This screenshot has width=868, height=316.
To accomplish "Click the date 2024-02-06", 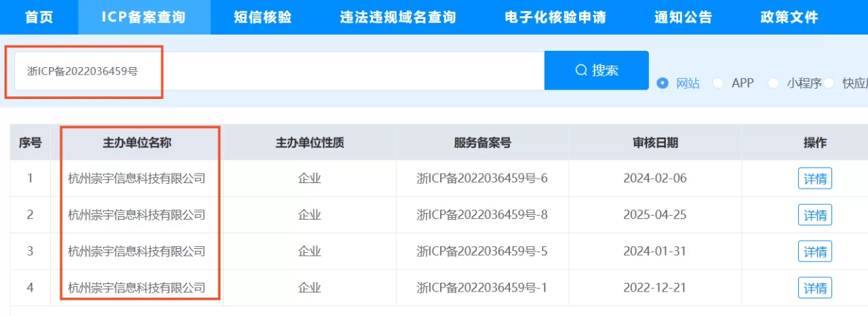I will click(x=655, y=178).
